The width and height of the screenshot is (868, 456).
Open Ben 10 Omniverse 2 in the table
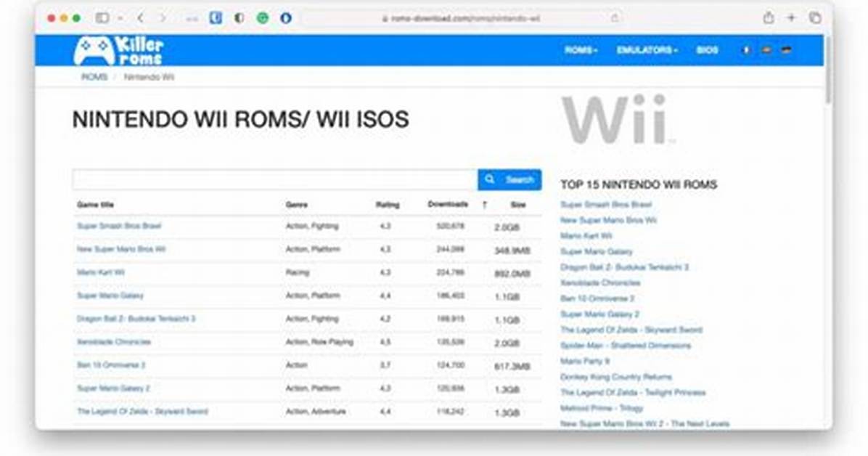pyautogui.click(x=111, y=365)
